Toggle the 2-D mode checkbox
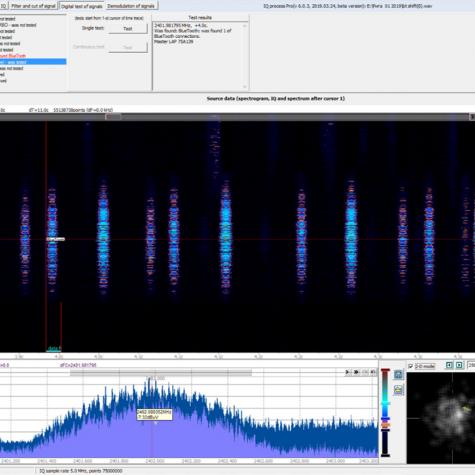The height and width of the screenshot is (475, 475). pos(411,366)
